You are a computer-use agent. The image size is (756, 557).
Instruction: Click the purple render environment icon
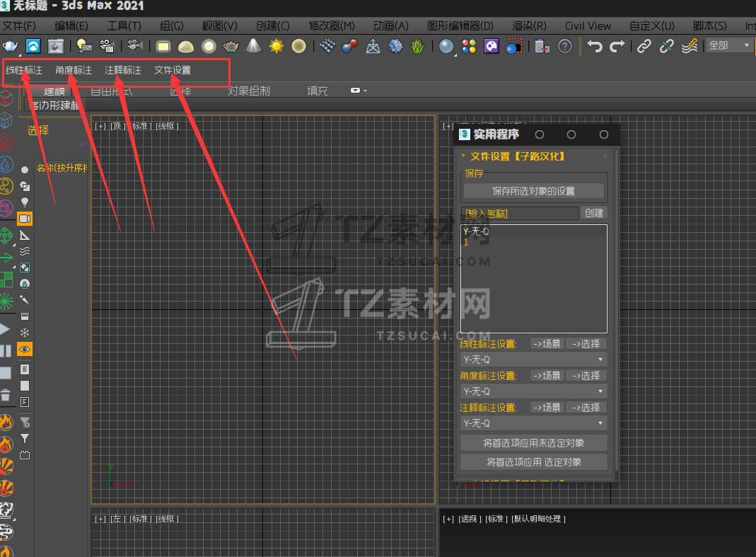pos(492,46)
